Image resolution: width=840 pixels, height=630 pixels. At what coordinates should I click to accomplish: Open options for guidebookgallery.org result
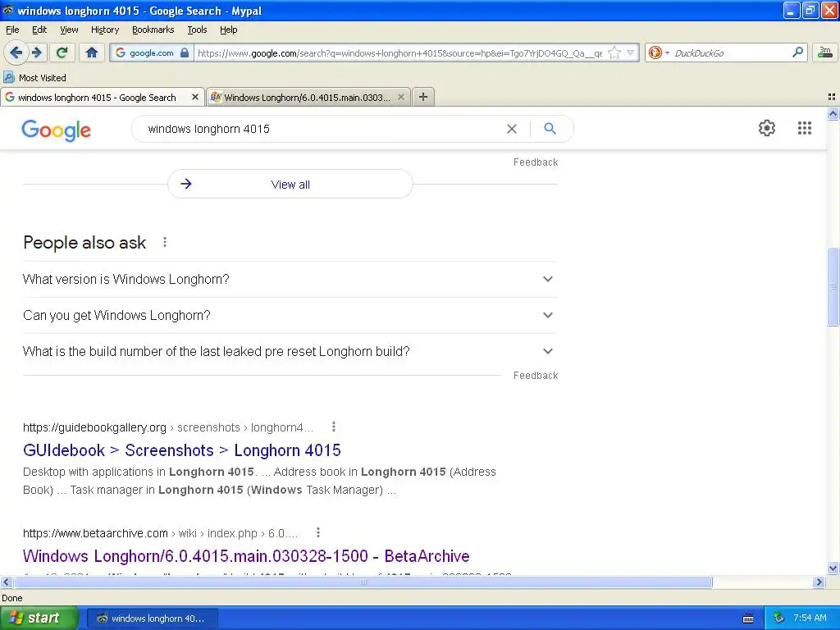point(334,427)
